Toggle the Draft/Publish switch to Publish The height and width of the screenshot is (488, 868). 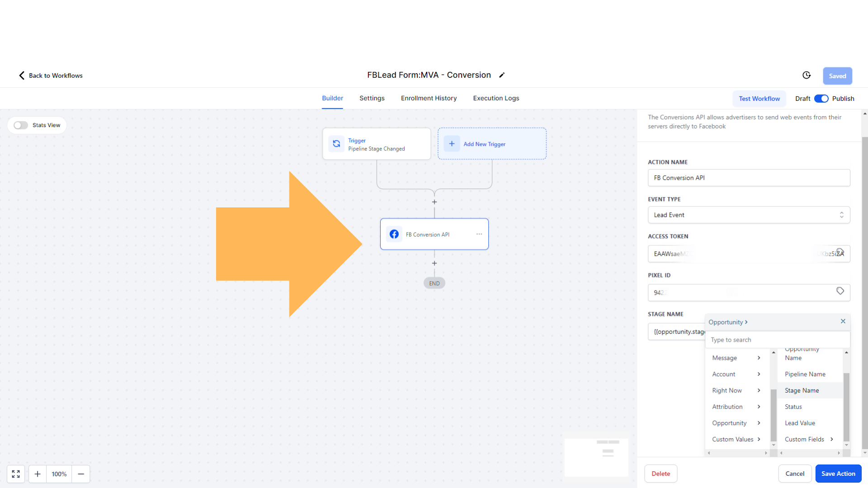(x=821, y=99)
